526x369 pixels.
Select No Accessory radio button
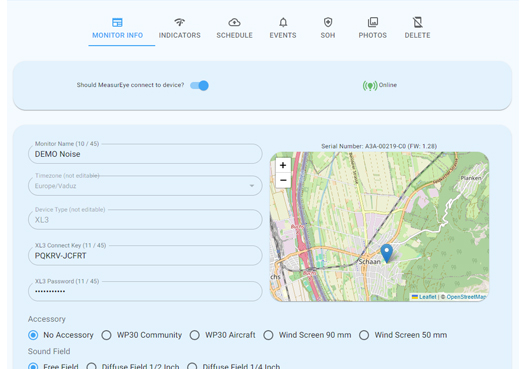[33, 335]
